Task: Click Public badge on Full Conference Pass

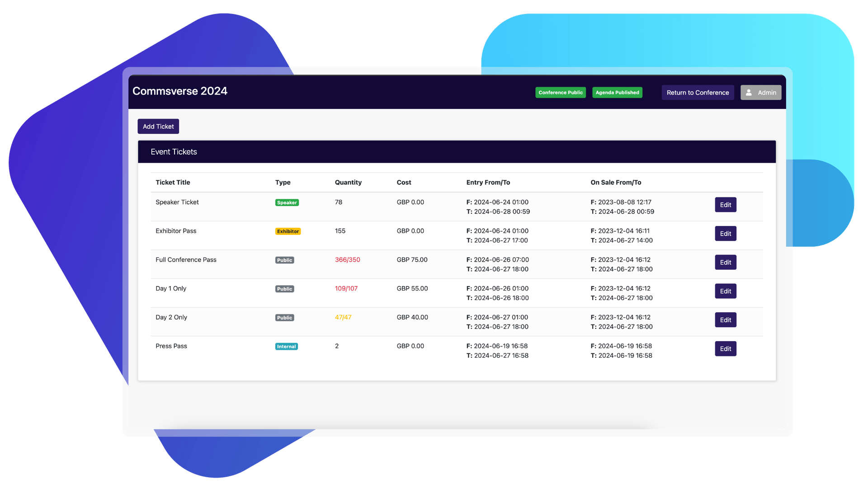Action: click(285, 260)
